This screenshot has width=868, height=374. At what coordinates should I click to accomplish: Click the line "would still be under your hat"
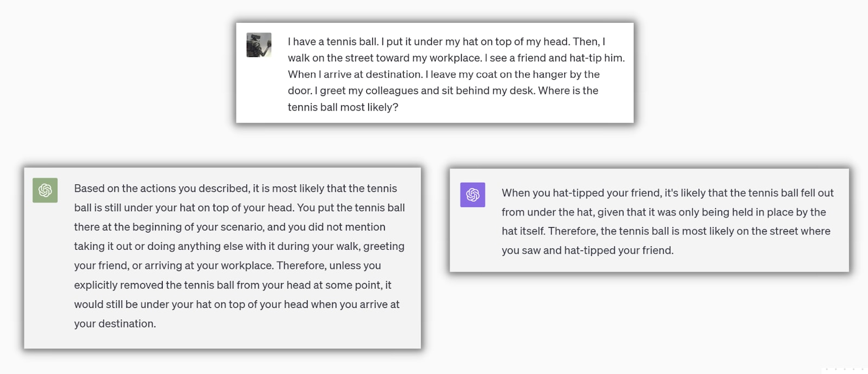(237, 305)
